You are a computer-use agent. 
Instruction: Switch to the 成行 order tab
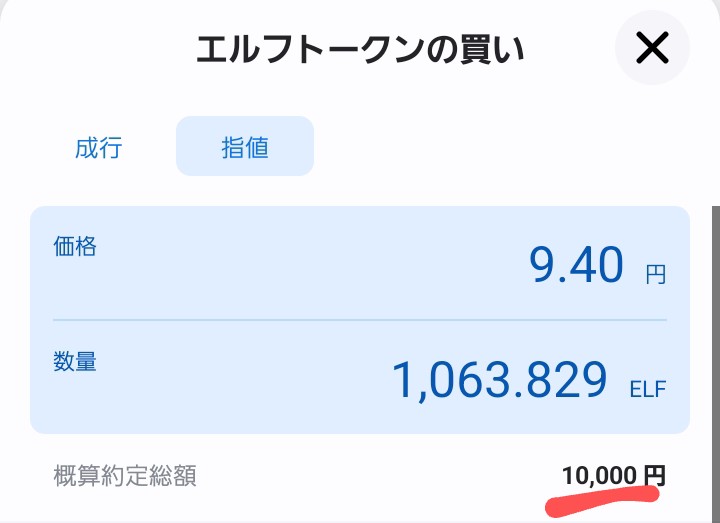(x=98, y=147)
